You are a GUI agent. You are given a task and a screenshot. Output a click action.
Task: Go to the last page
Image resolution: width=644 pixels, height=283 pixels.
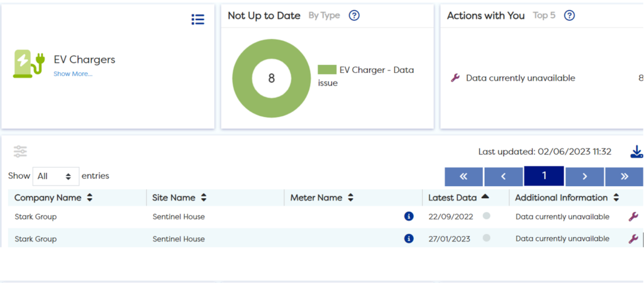point(625,177)
